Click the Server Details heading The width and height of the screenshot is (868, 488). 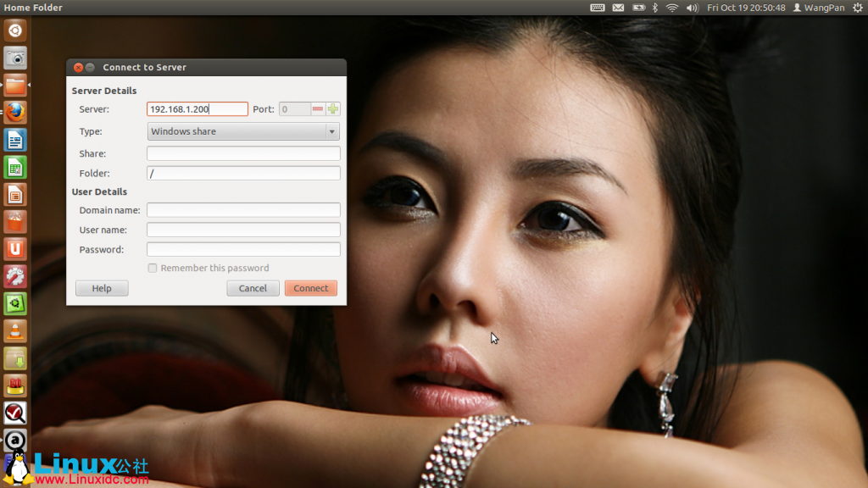click(104, 91)
